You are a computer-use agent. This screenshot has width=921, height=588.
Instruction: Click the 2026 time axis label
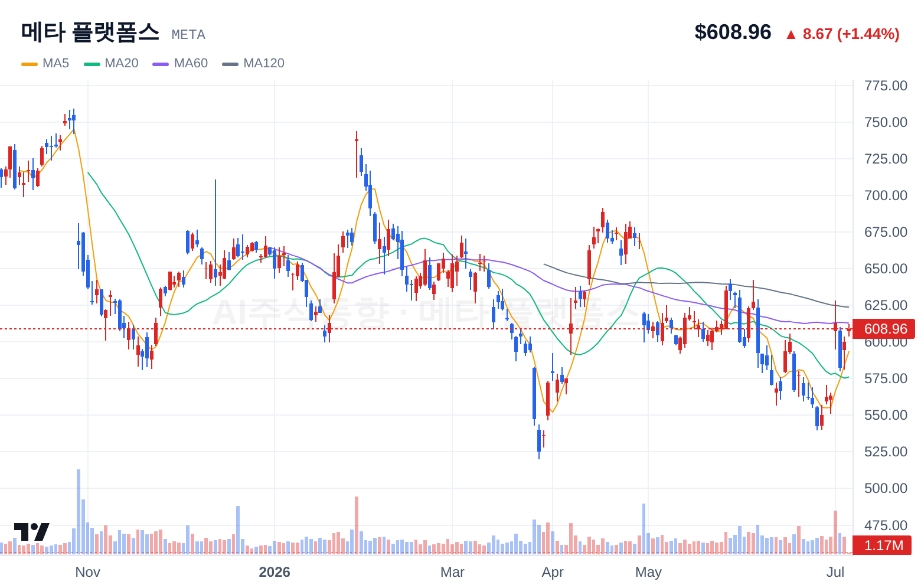275,572
